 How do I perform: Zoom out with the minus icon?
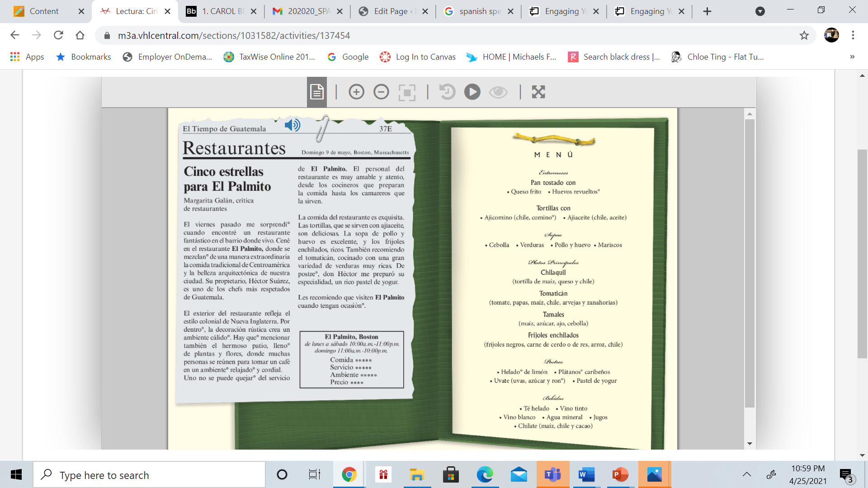tap(381, 92)
